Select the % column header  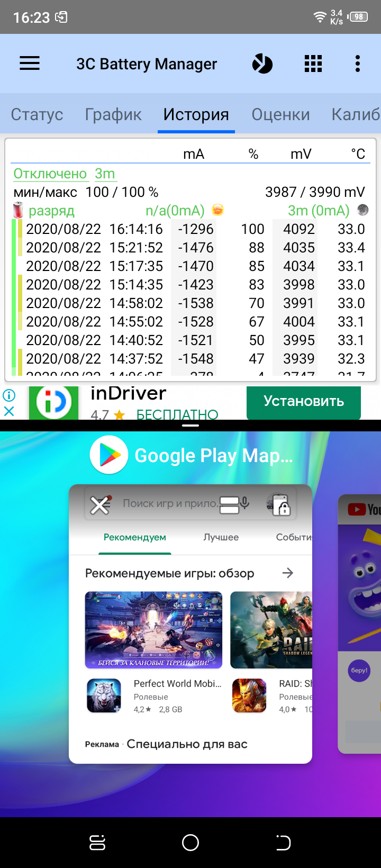tap(253, 154)
